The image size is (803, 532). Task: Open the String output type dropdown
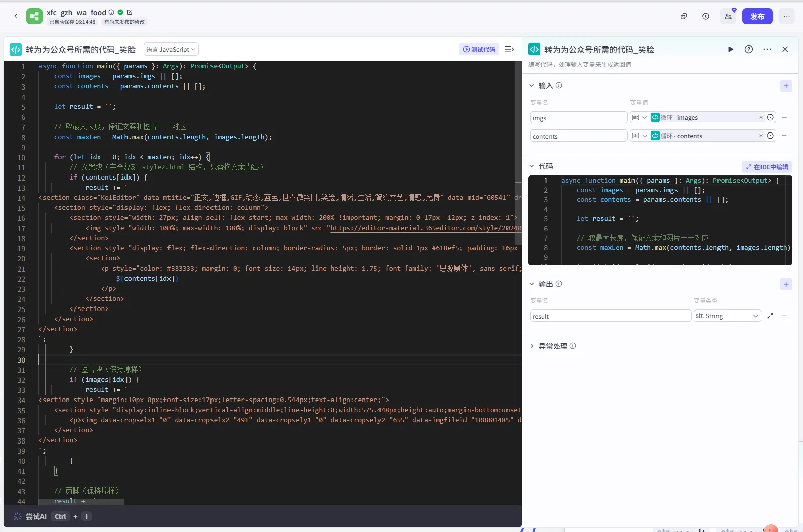click(727, 316)
